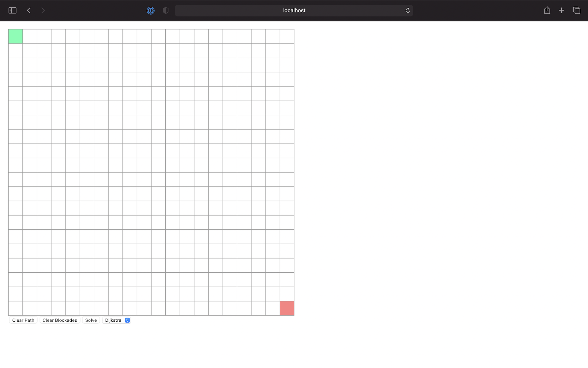This screenshot has width=588, height=368.
Task: Reload the localhost page
Action: [408, 10]
